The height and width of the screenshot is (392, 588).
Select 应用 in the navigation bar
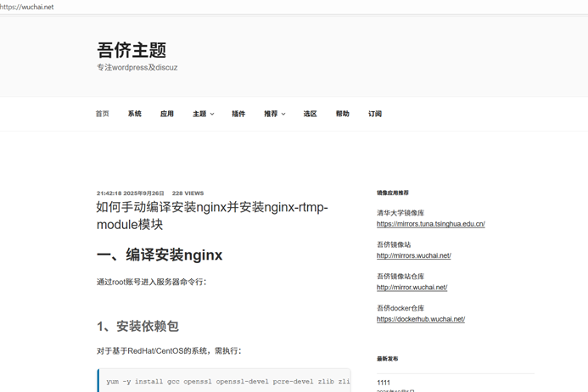click(x=167, y=114)
